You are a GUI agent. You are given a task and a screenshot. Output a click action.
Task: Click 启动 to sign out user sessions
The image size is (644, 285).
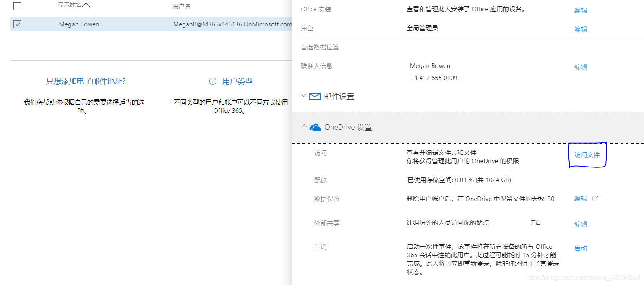click(580, 248)
